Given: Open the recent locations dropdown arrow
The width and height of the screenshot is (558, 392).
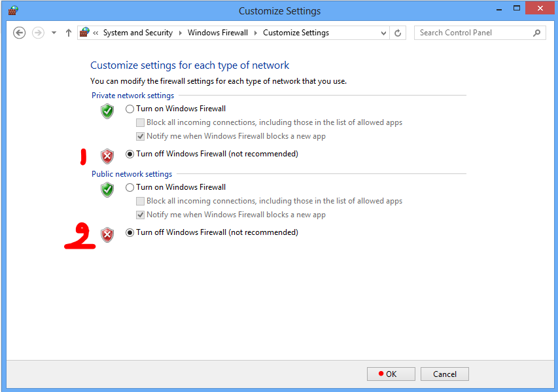Looking at the screenshot, I should coord(54,33).
